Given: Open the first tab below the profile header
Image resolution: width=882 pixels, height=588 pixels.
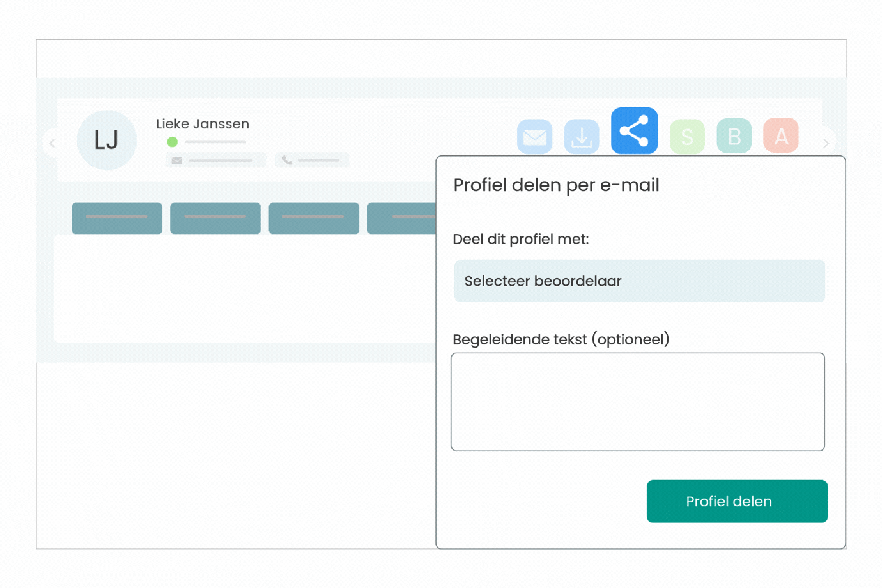Looking at the screenshot, I should pyautogui.click(x=117, y=218).
